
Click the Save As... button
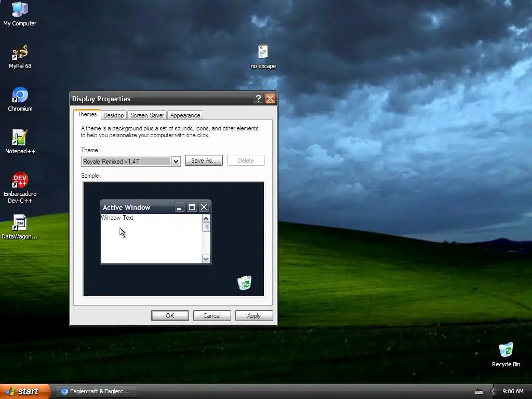[204, 161]
